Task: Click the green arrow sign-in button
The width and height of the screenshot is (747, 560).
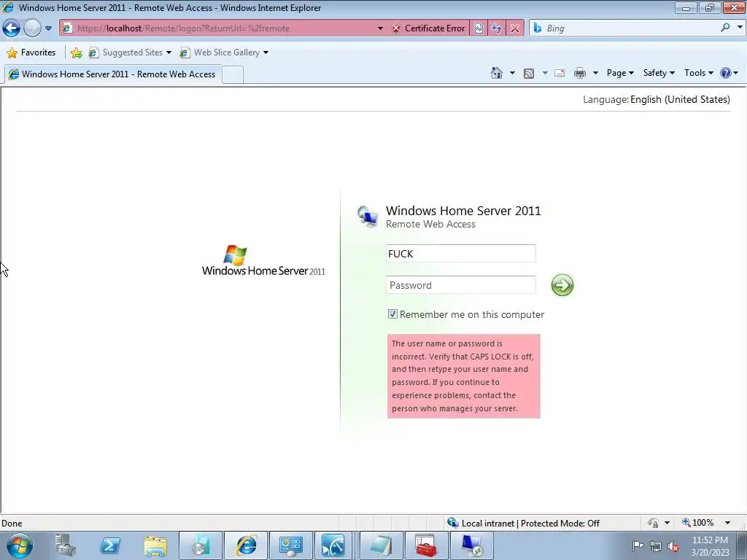Action: (x=562, y=285)
